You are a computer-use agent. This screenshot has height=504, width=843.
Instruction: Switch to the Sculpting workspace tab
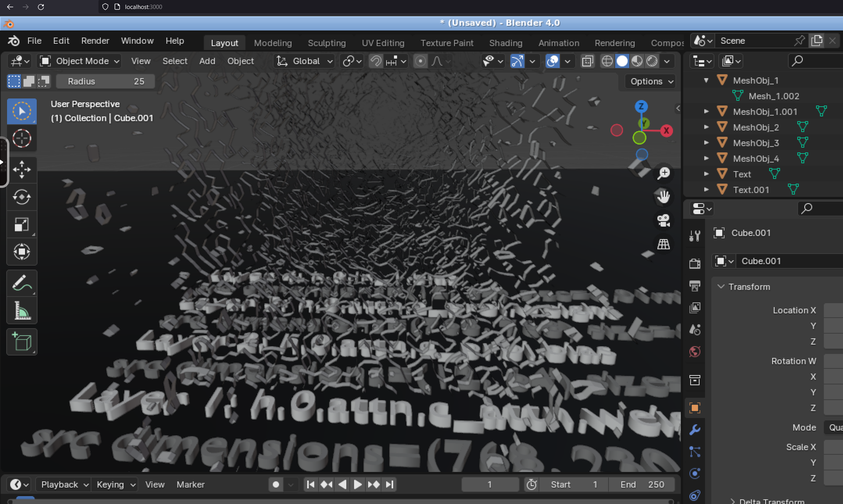(326, 43)
